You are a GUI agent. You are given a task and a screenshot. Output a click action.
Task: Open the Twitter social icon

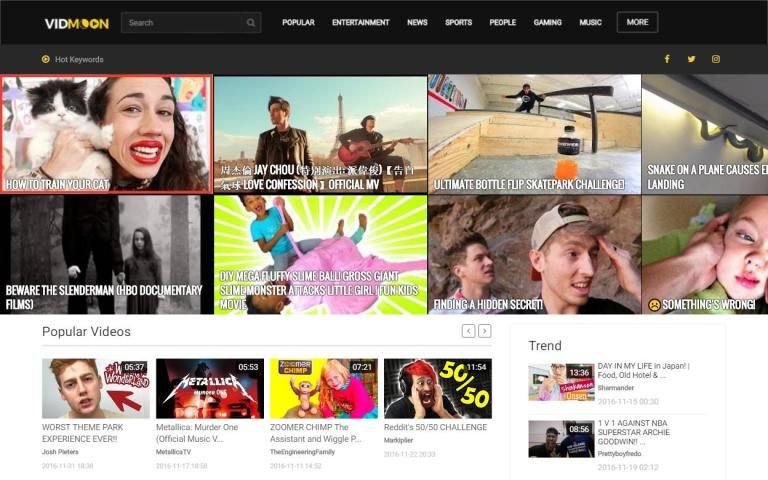(x=691, y=59)
